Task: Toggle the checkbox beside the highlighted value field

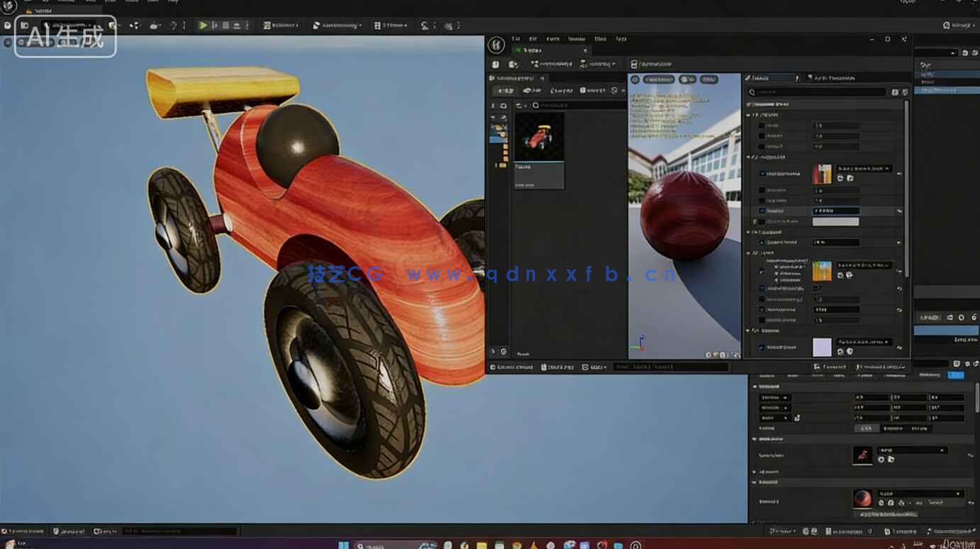Action: [x=762, y=211]
